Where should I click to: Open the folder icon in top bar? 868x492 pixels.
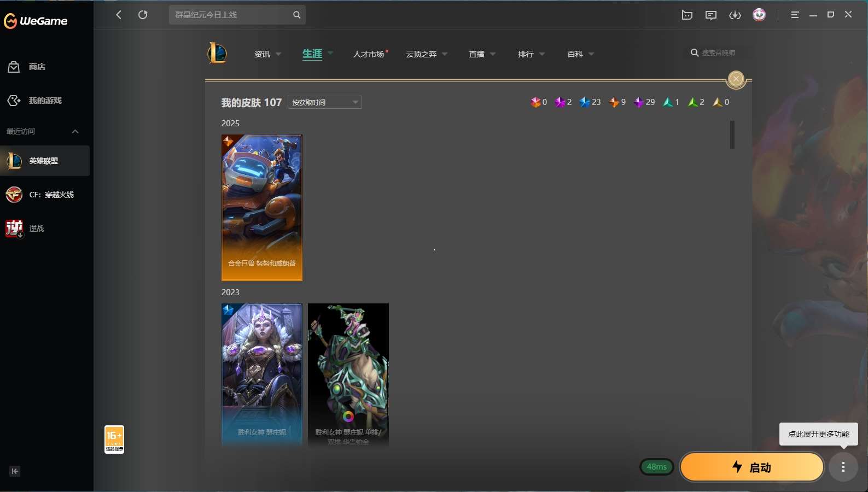coord(687,15)
